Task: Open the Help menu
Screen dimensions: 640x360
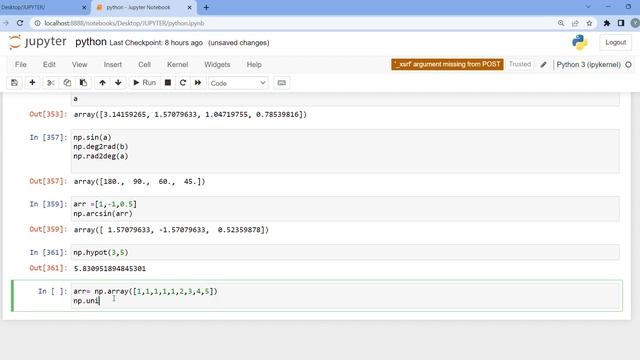Action: click(x=254, y=64)
